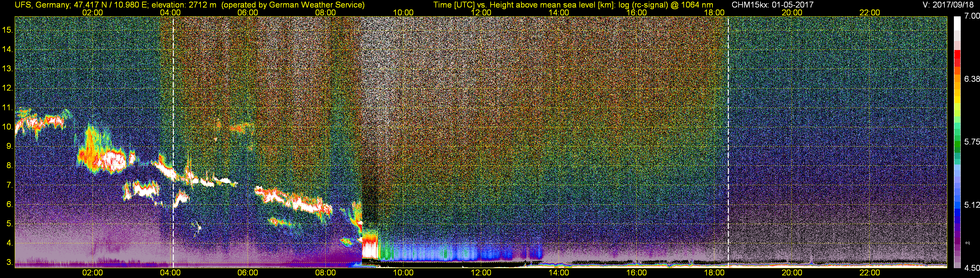Viewport: 980px width, 278px height.
Task: Click the coordinates '47.417 N / 10.980 E'
Action: tap(107, 5)
